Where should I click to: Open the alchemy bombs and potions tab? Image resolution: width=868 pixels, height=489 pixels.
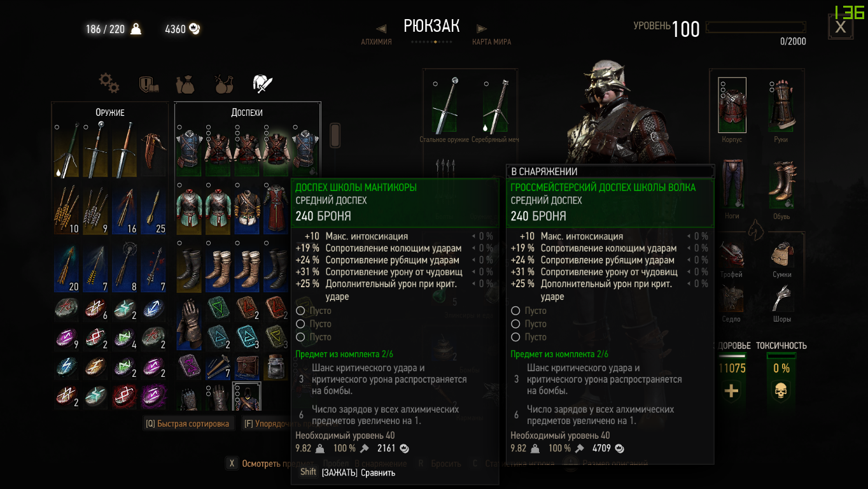point(223,84)
